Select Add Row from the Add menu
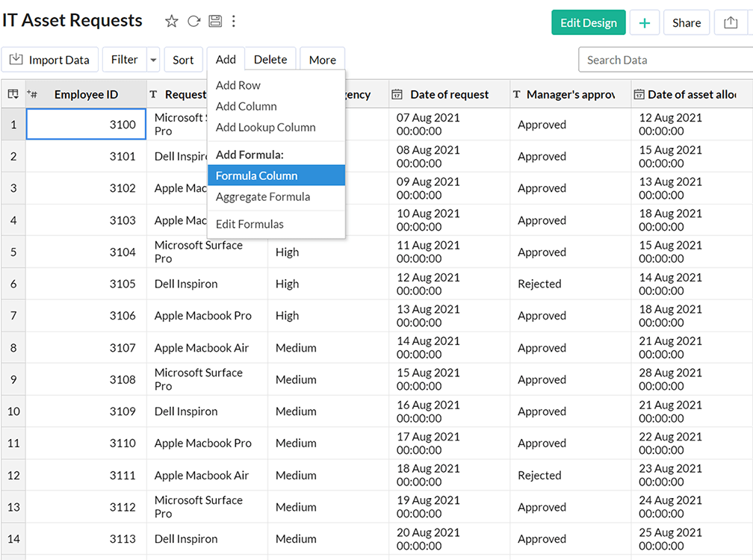The width and height of the screenshot is (753, 560). pyautogui.click(x=238, y=85)
